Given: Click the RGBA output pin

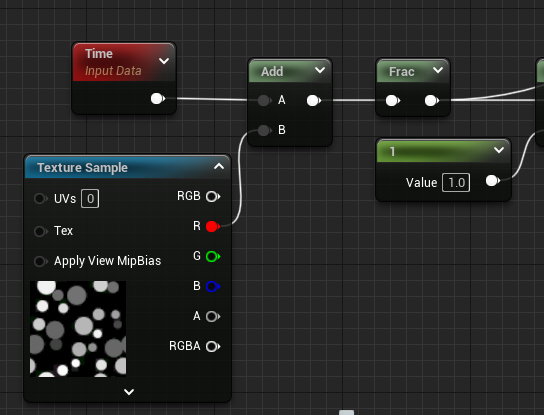Looking at the screenshot, I should click(213, 346).
